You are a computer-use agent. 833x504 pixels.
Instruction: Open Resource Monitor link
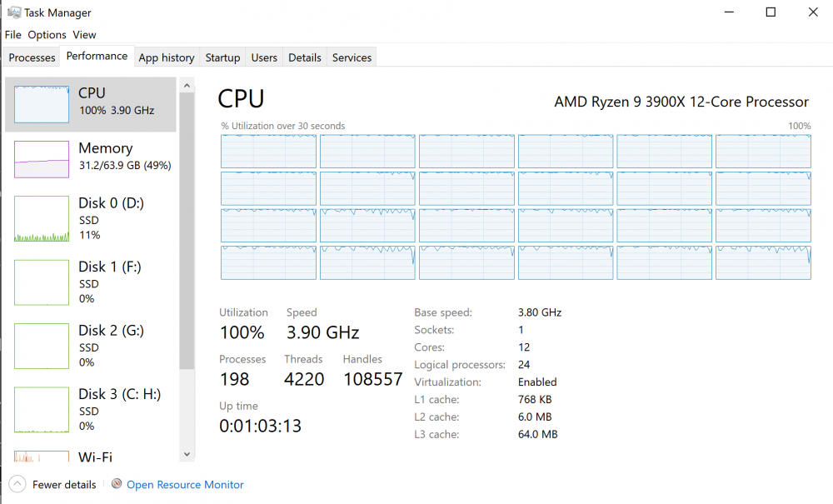click(185, 484)
